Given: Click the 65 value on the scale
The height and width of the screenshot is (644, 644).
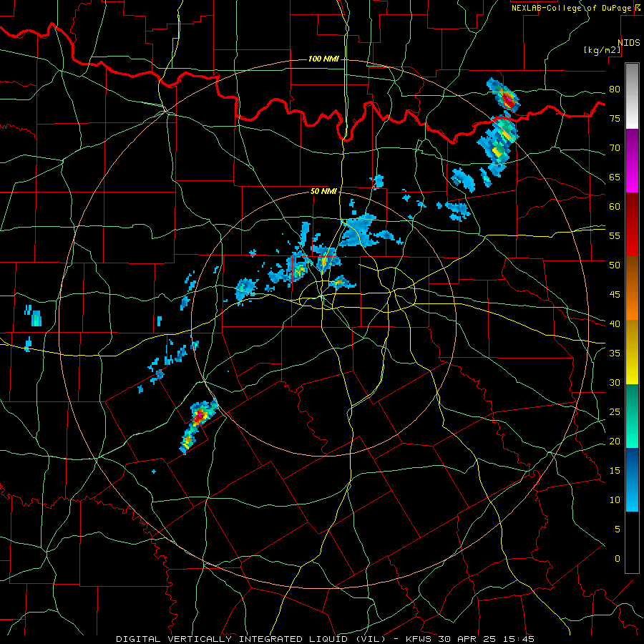Looking at the screenshot, I should coord(615,177).
